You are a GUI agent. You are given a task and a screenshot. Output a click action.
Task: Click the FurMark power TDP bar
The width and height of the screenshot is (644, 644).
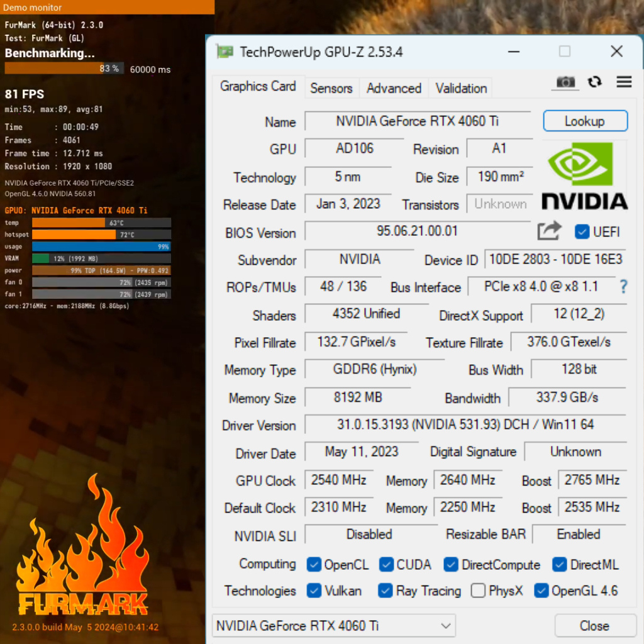[x=101, y=270]
